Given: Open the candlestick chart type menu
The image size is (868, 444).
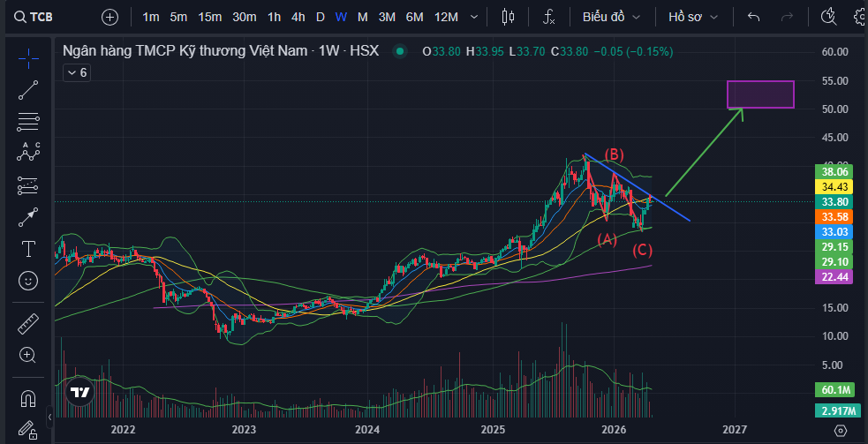Looking at the screenshot, I should 508,17.
